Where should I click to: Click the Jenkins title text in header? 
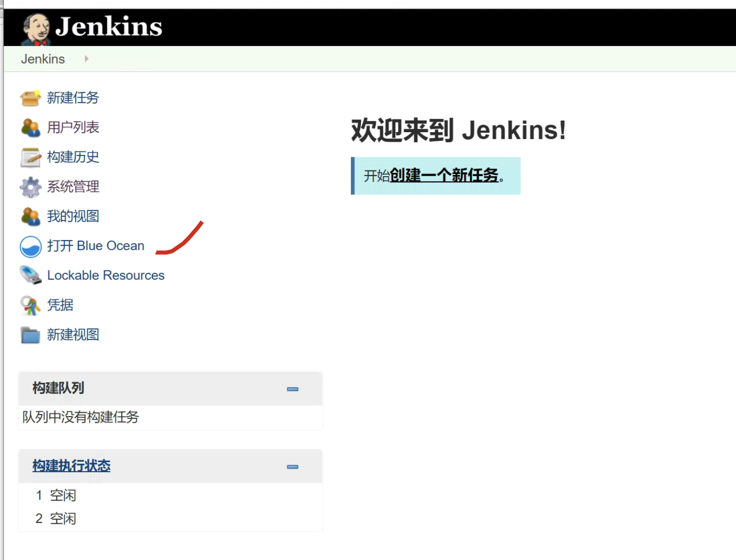click(109, 27)
